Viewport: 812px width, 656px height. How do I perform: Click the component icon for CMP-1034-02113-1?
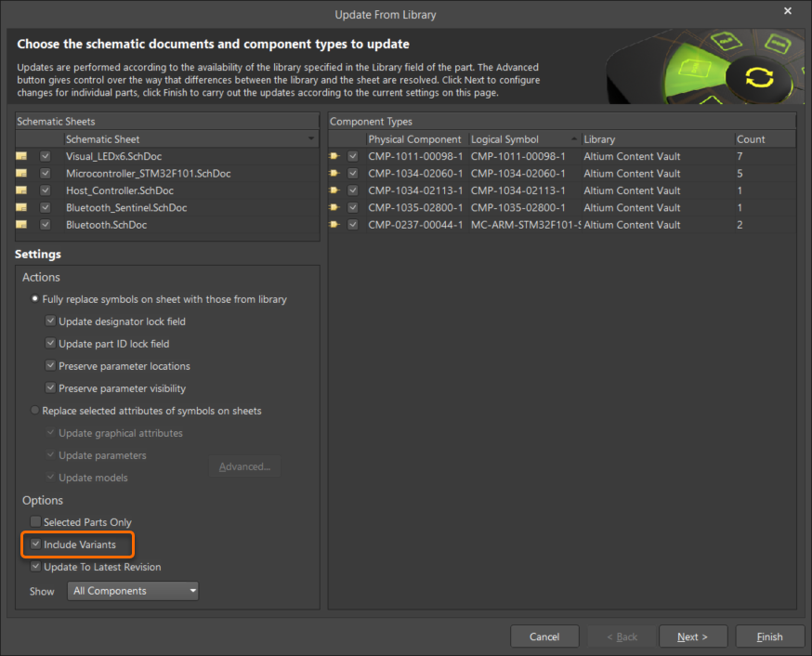pyautogui.click(x=334, y=190)
